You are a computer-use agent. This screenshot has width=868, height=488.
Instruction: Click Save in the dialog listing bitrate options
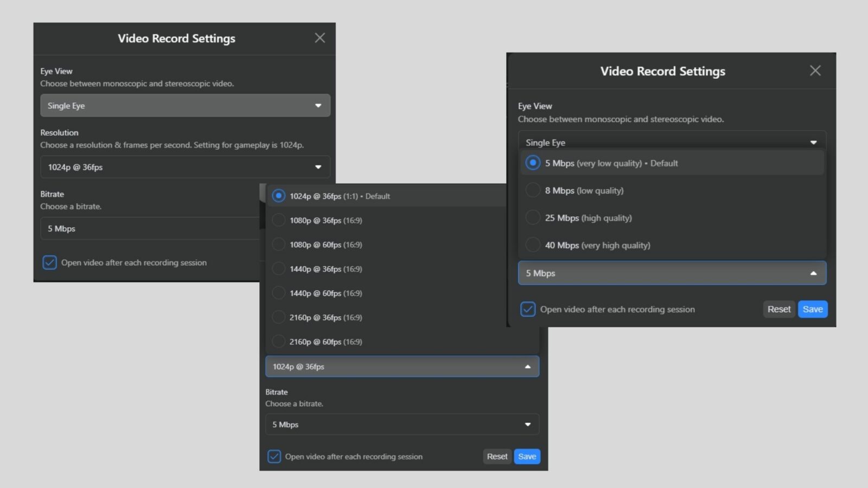[x=812, y=309]
